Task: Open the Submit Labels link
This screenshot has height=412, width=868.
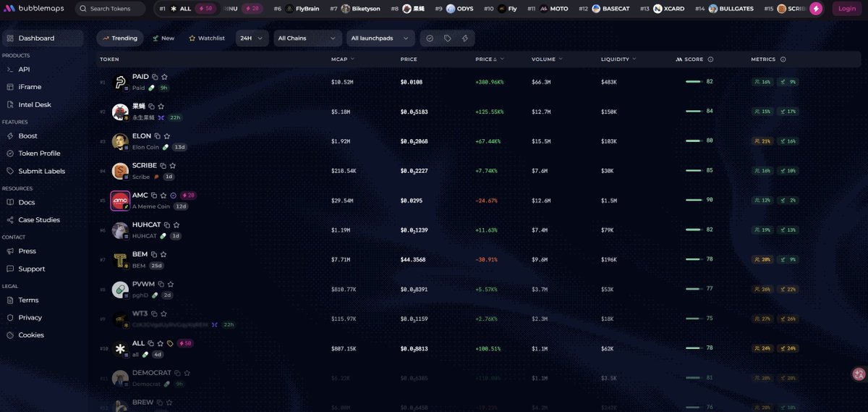Action: 41,172
